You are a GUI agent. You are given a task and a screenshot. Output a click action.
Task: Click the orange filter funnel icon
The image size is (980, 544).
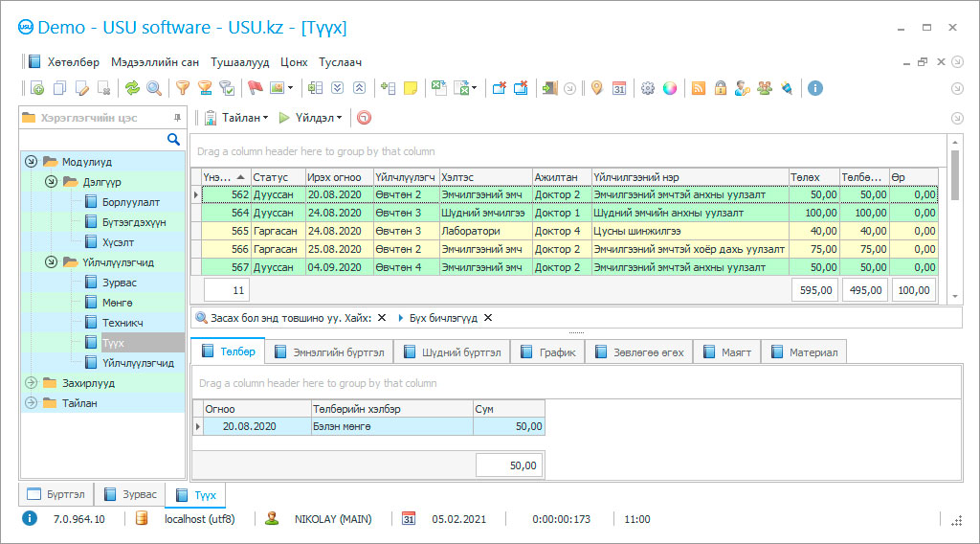[x=182, y=88]
